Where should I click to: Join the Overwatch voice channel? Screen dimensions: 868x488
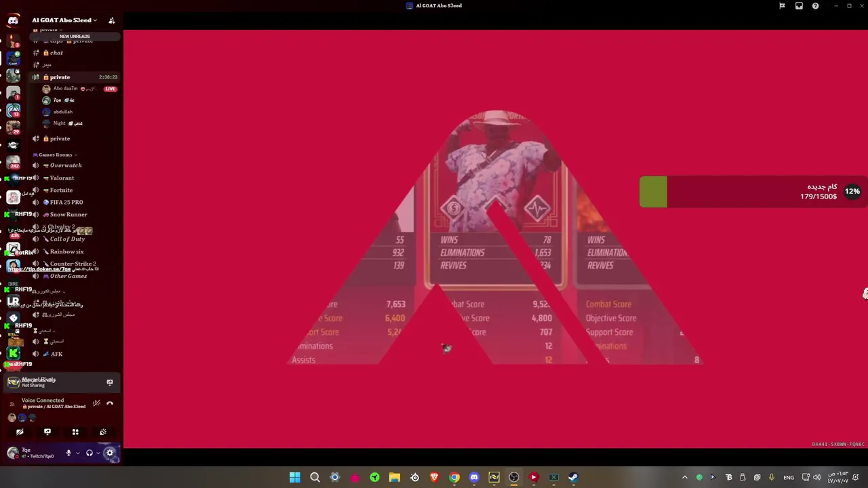click(75, 165)
